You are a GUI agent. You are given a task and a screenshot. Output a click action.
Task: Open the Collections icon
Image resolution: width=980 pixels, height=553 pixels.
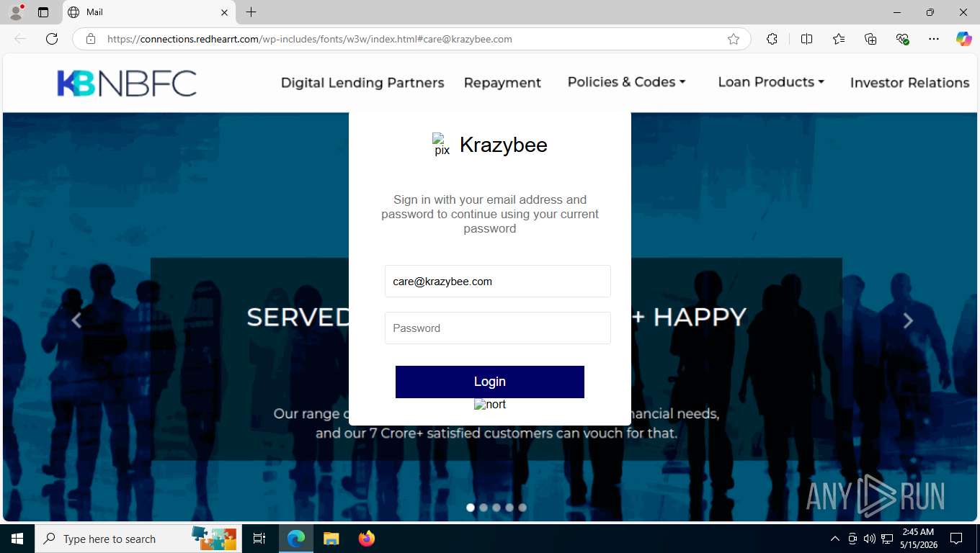[870, 39]
